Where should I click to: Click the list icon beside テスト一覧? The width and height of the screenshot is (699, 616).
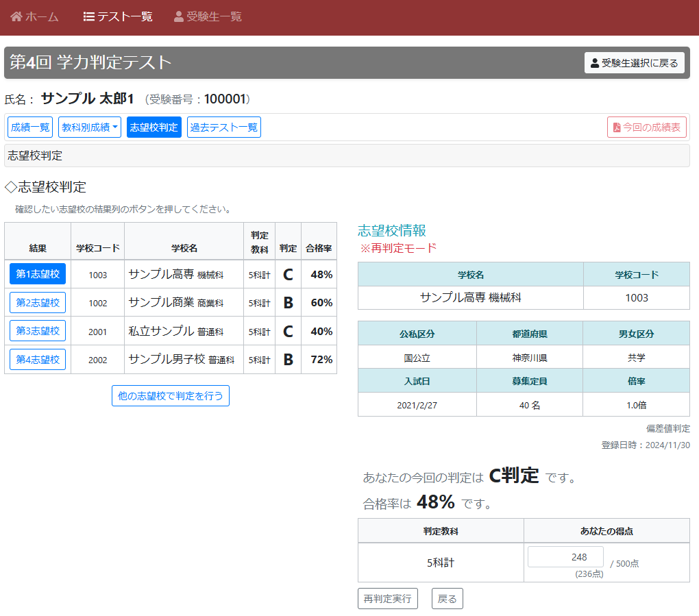(88, 16)
